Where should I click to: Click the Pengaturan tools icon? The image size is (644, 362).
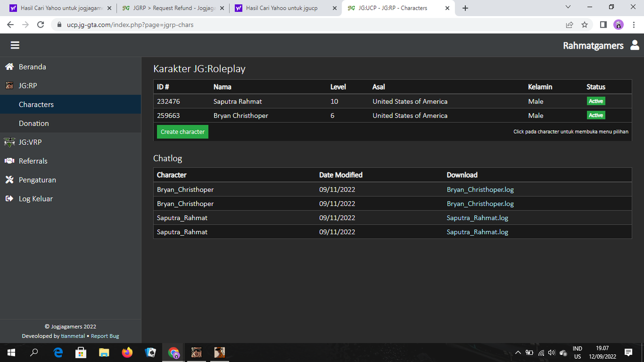(10, 179)
